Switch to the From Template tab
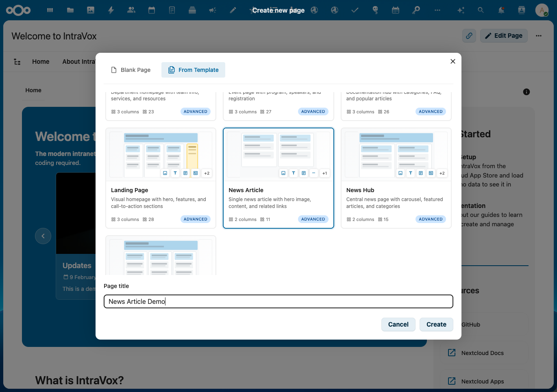The height and width of the screenshot is (392, 557). pyautogui.click(x=193, y=69)
